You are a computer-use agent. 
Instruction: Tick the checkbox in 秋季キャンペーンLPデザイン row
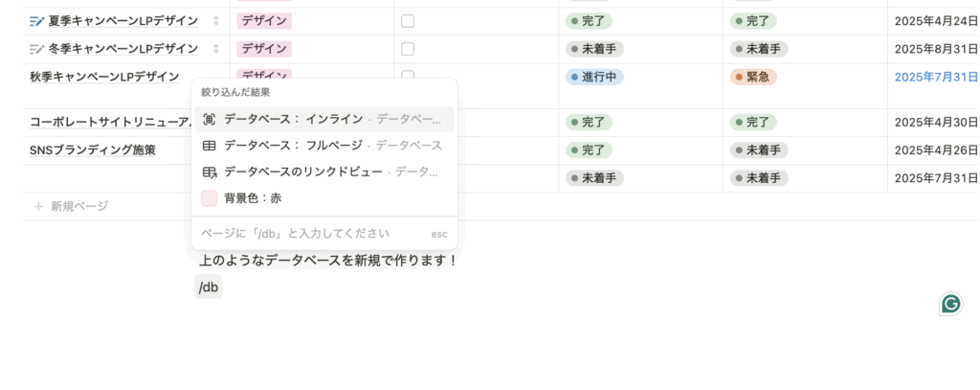pyautogui.click(x=408, y=75)
